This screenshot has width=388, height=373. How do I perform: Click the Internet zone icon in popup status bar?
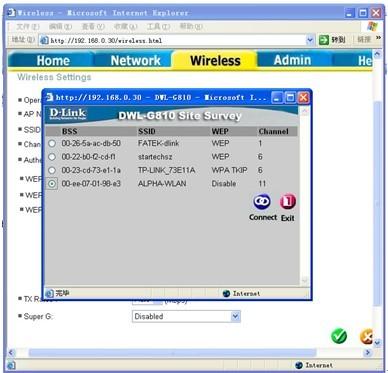point(226,294)
